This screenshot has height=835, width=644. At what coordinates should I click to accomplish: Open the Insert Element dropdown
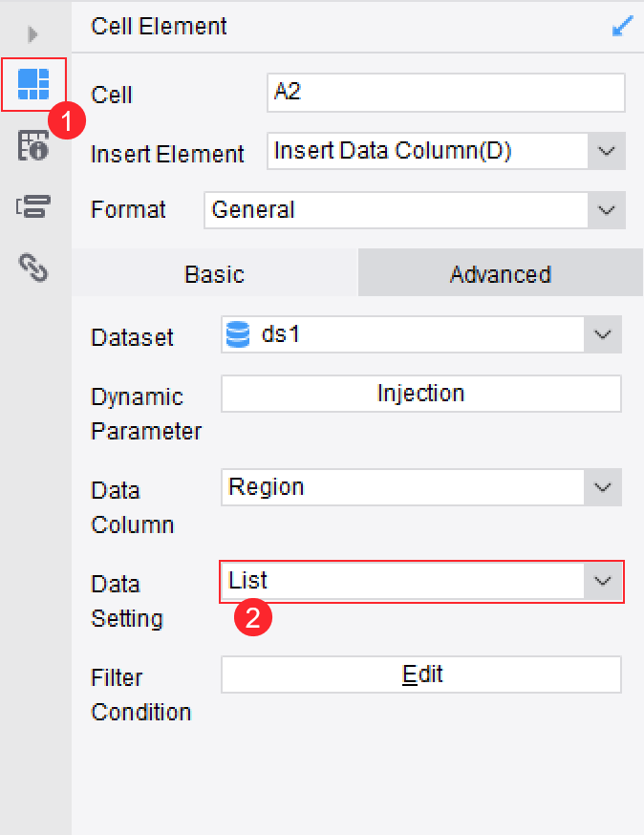[446, 151]
